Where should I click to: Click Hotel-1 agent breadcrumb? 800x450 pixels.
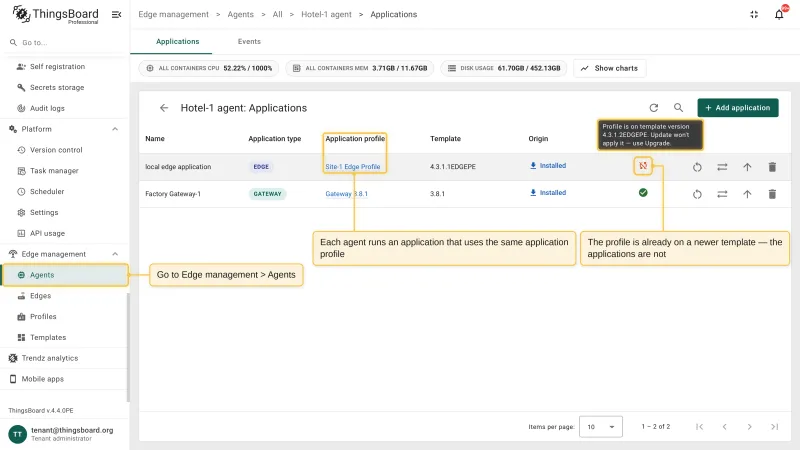326,14
